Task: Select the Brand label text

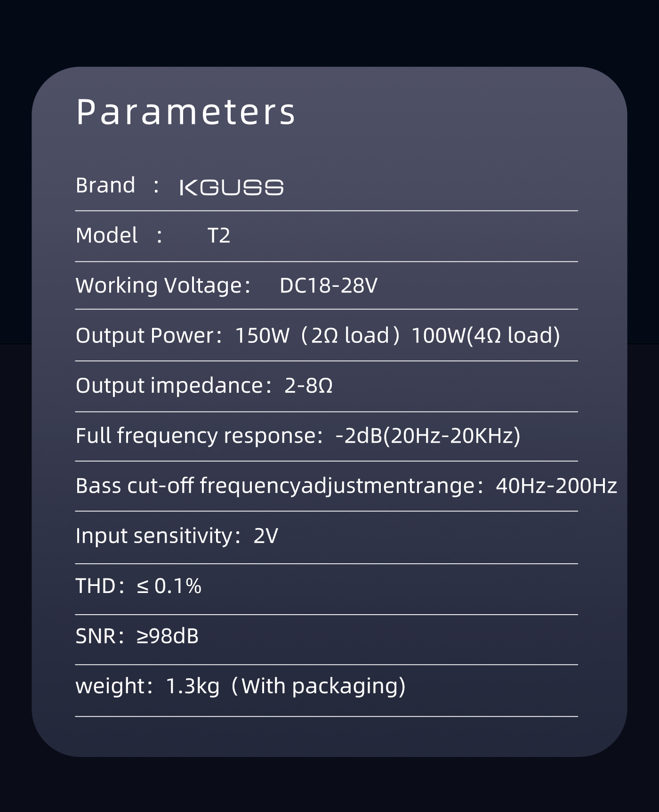Action: (105, 185)
